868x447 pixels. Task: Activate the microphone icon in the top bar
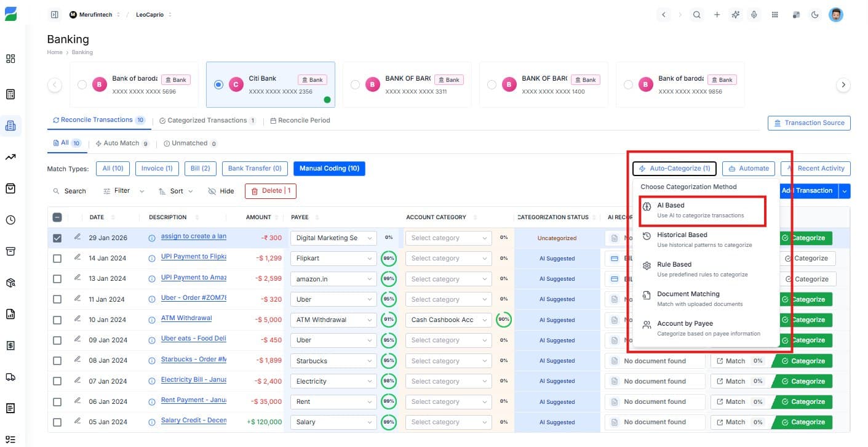pos(754,14)
